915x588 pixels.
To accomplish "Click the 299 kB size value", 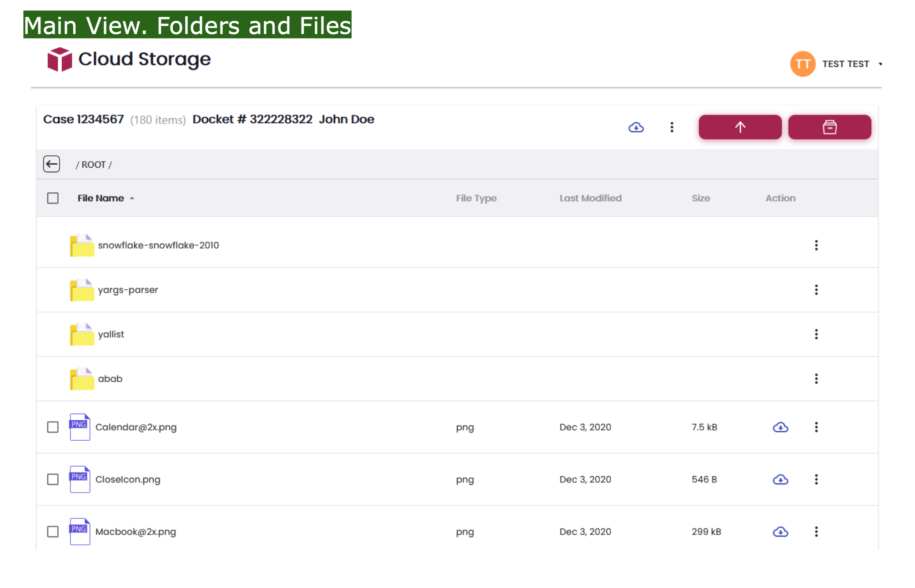I will 706,532.
